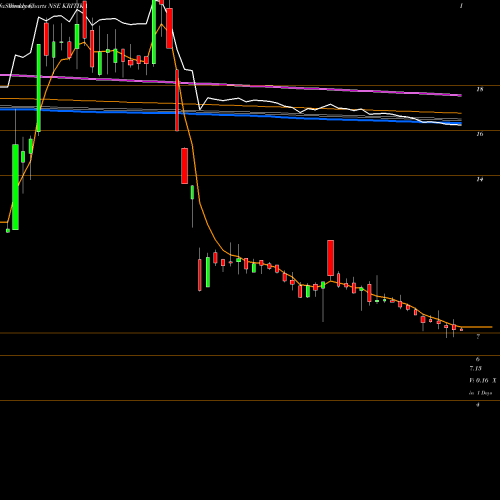The height and width of the screenshot is (500, 500).
Task: Click the '16' price axis label
Action: pos(480,134)
